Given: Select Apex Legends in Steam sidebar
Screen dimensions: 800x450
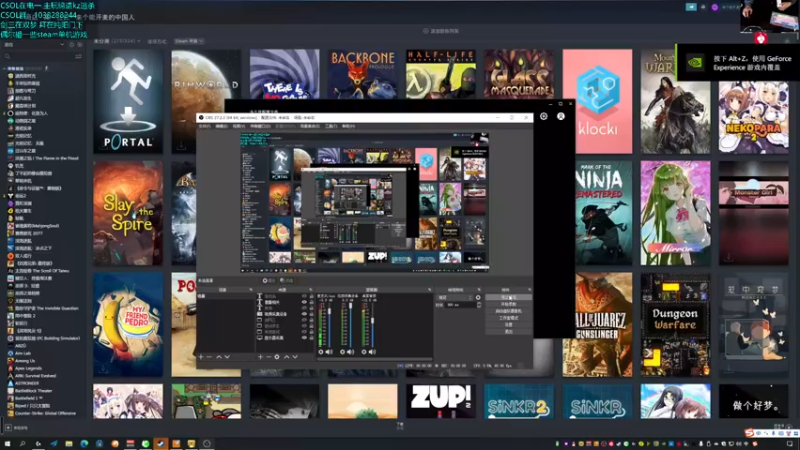Looking at the screenshot, I should click(x=28, y=368).
